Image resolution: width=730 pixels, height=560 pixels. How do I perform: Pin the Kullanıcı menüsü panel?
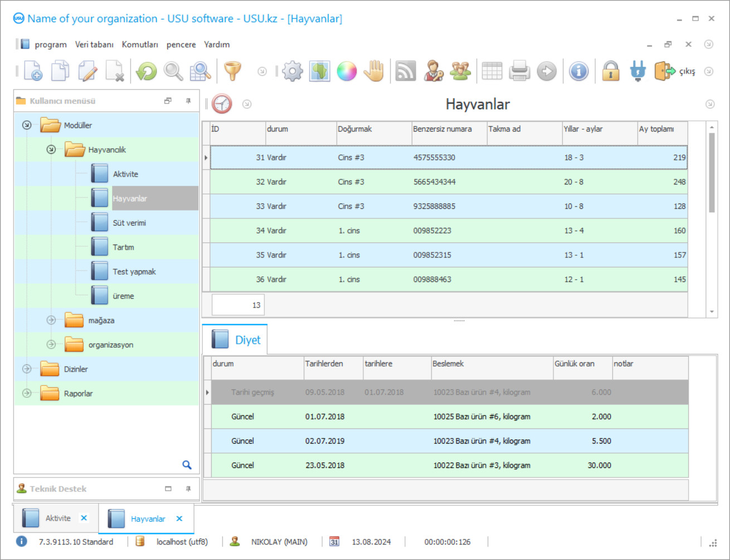188,101
